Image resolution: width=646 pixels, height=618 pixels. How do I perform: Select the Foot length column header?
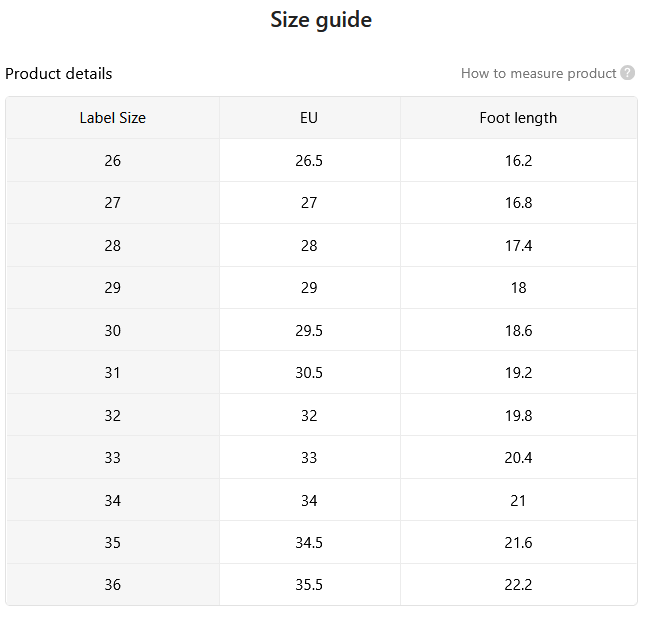[x=518, y=118]
